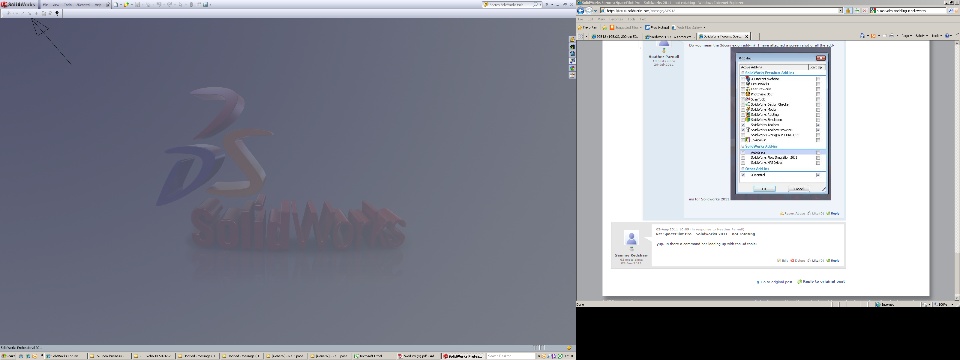Click the Feeds icon in IE command bar
960x360 pixels.
(873, 36)
